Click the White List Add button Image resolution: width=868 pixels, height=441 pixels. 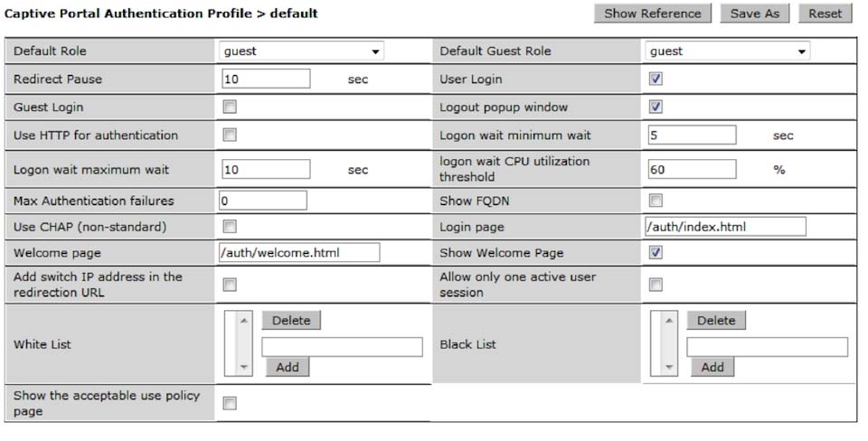click(x=288, y=367)
